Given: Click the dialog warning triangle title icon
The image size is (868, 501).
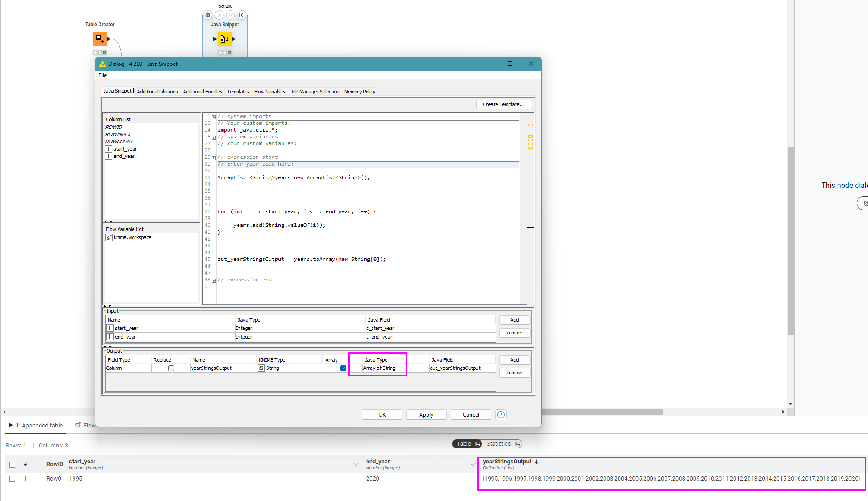Looking at the screenshot, I should (x=103, y=64).
